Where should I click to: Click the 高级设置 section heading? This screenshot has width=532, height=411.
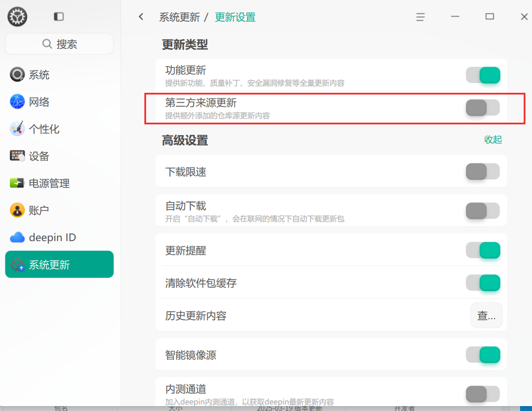click(x=185, y=140)
